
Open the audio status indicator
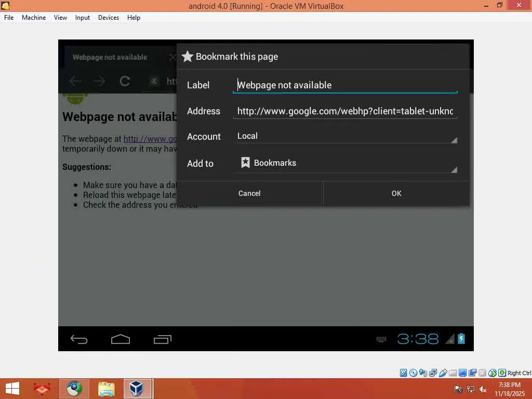423,373
